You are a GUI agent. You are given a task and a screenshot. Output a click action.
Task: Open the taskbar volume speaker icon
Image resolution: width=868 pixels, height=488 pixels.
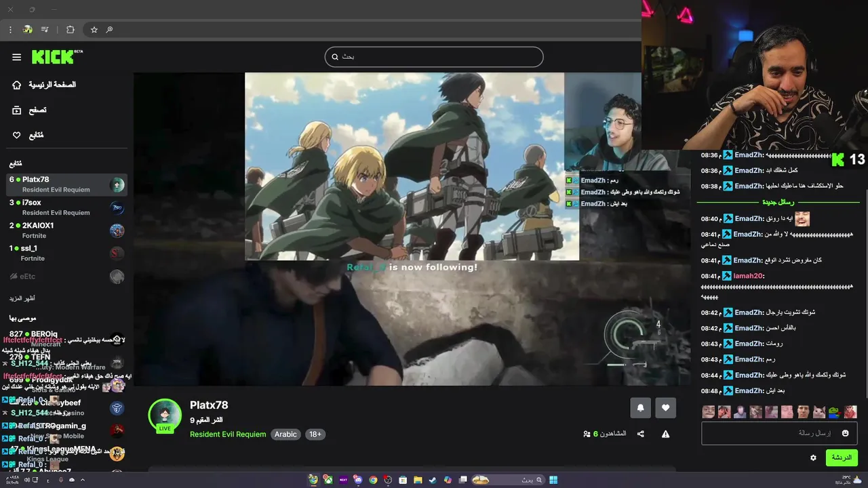pos(27,480)
